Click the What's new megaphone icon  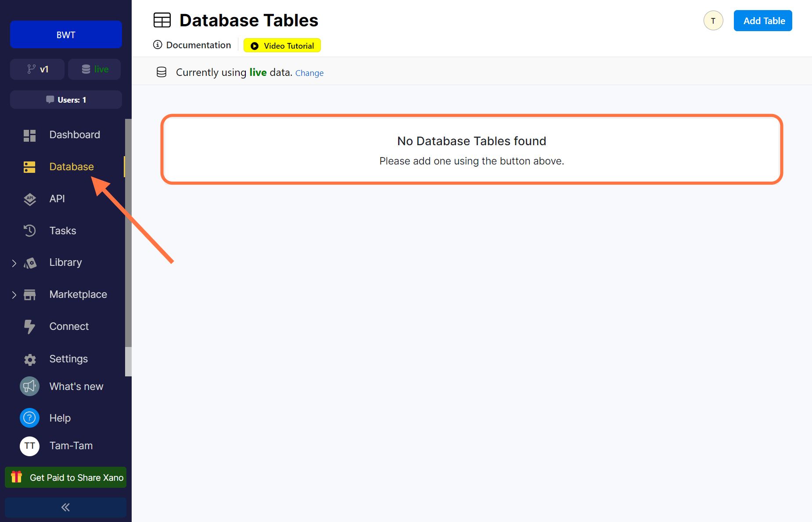(29, 386)
